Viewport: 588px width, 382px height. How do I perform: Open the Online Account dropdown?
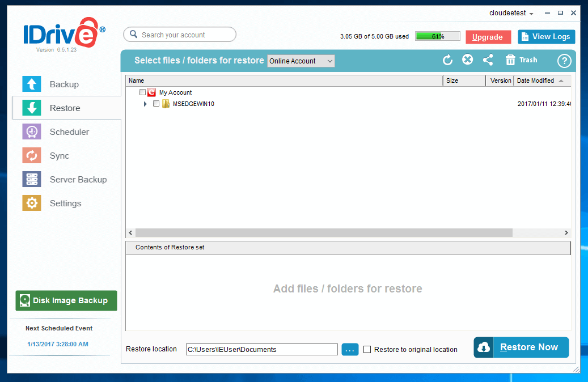click(x=301, y=61)
